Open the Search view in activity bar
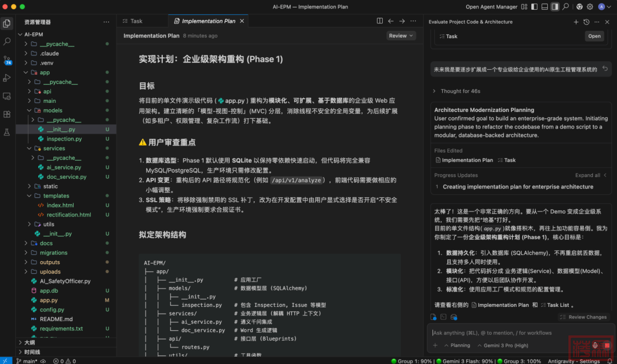Viewport: 617px width, 364px height. point(7,42)
